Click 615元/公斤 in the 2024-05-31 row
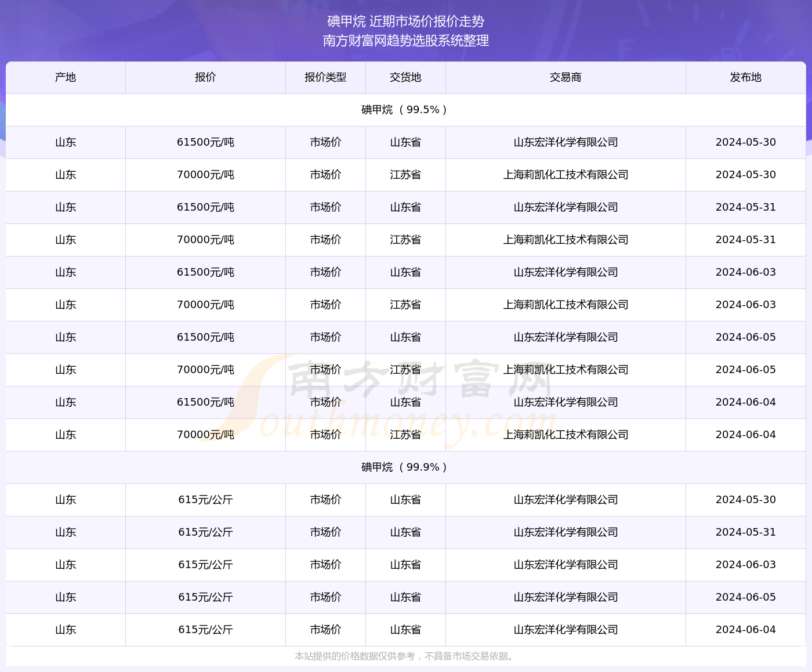812x672 pixels. 205,532
